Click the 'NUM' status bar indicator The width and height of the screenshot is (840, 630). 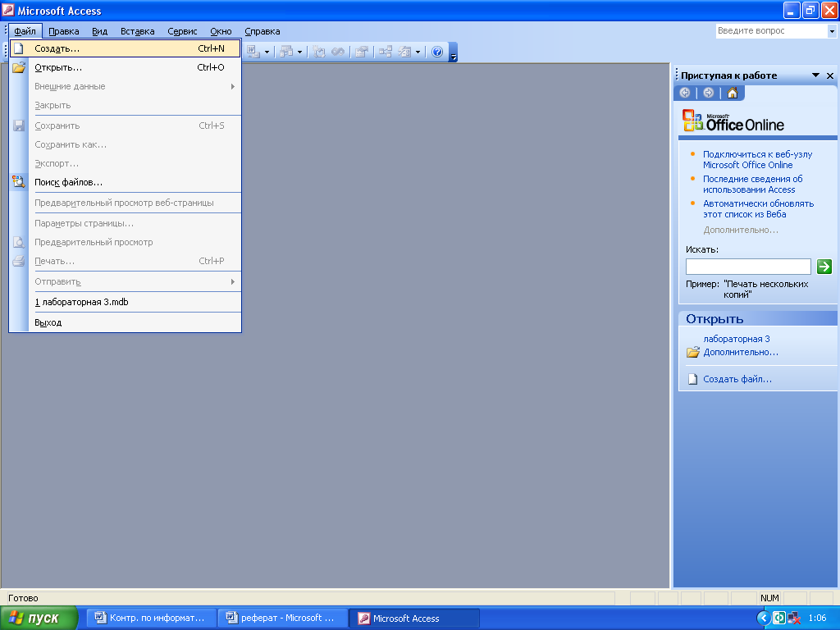pos(769,598)
